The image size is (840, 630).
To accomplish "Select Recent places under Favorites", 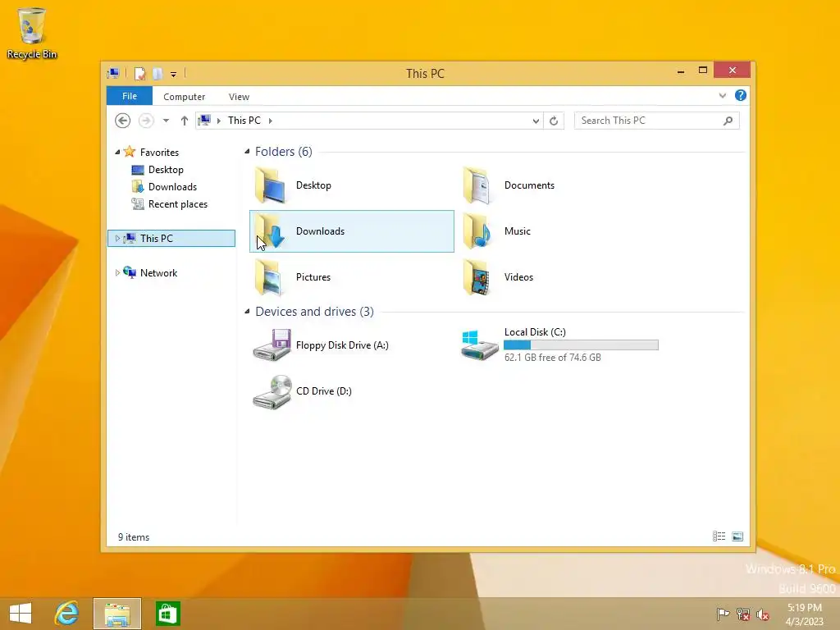I will tap(177, 204).
